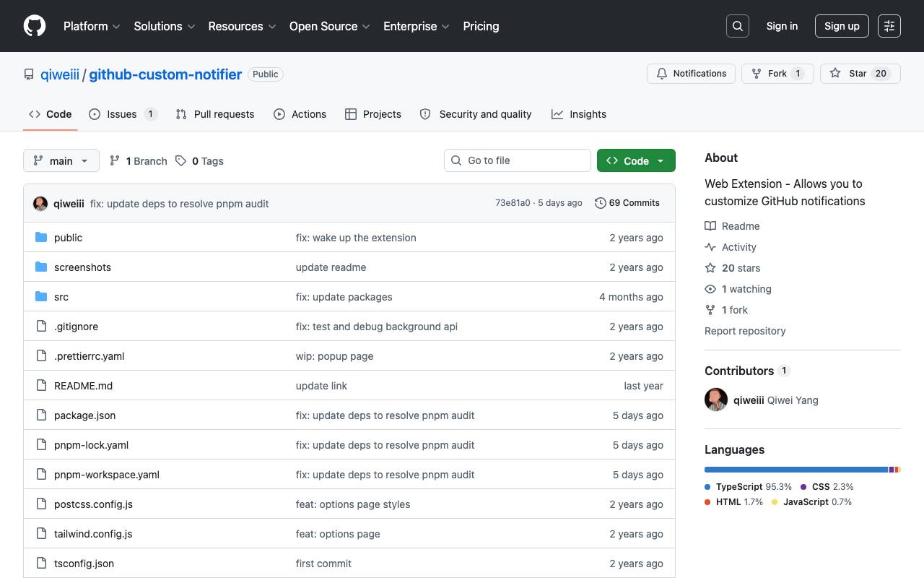The width and height of the screenshot is (924, 578).
Task: Expand the Open Source menu
Action: coord(330,26)
